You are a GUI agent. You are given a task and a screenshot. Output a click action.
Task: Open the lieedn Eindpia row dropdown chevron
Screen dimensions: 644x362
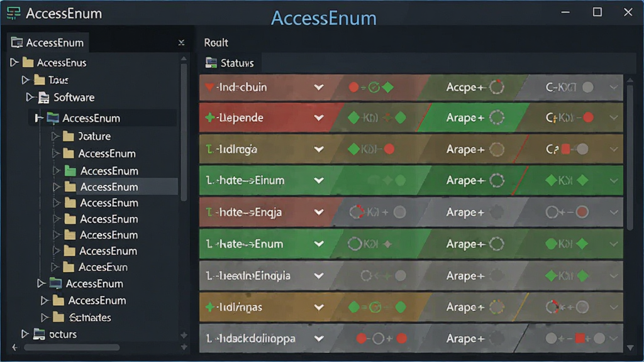(319, 276)
